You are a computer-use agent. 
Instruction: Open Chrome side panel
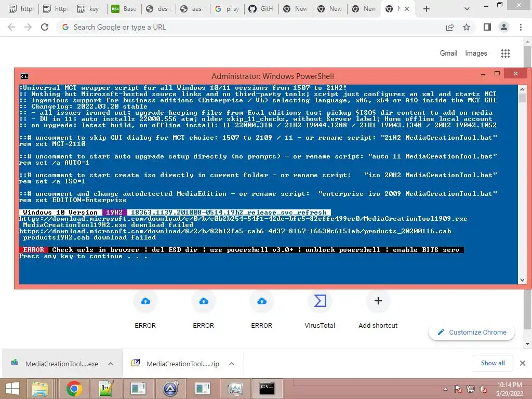pyautogui.click(x=487, y=27)
